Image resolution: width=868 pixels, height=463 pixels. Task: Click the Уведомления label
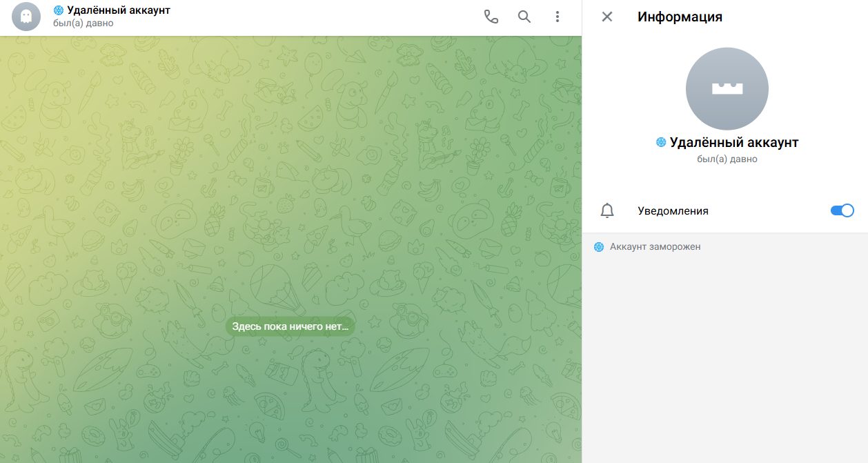pos(673,211)
